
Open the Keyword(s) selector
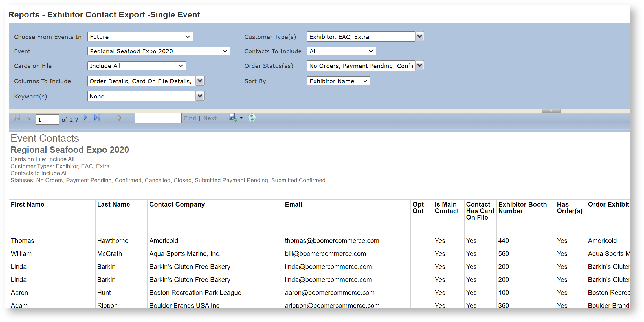pos(200,96)
